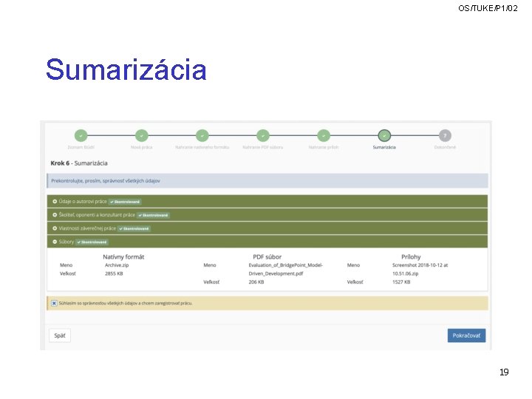Click the 'Nahranie natívneho formátu' step label
532x399 pixels.
coord(202,147)
